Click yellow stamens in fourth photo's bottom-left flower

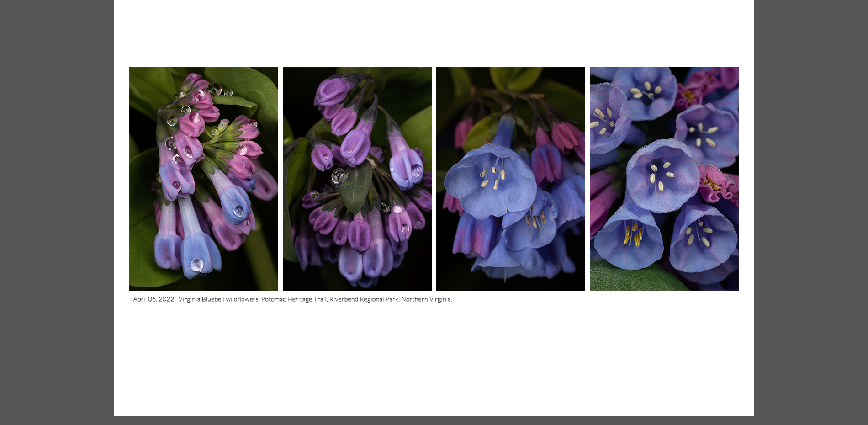(633, 233)
